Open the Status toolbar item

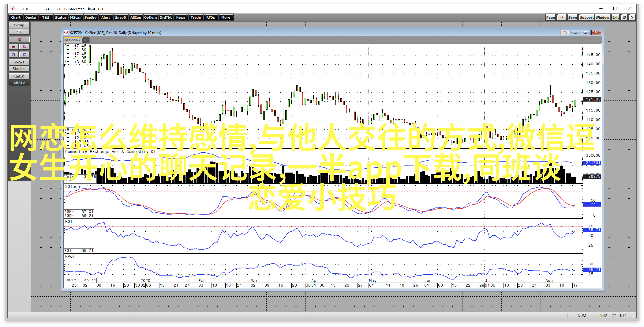(x=61, y=17)
